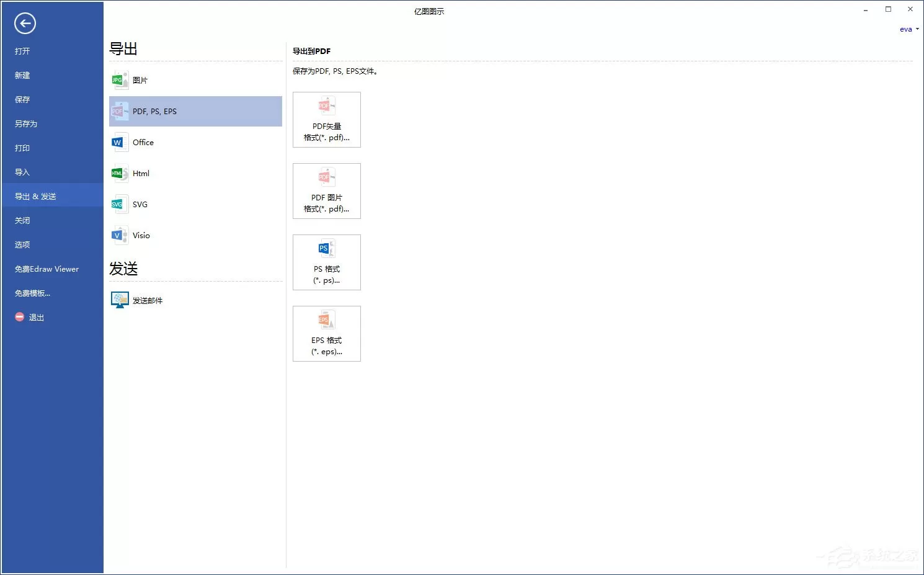Select the Visio export icon
This screenshot has height=575, width=924.
coord(119,235)
